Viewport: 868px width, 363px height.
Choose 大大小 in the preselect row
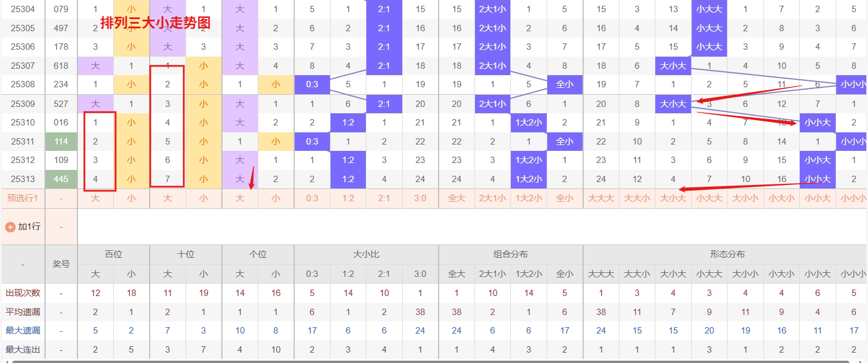tap(637, 198)
